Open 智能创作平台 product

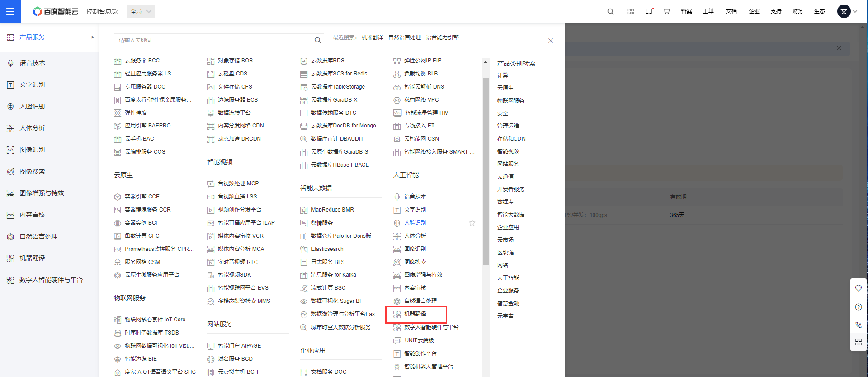tap(420, 353)
